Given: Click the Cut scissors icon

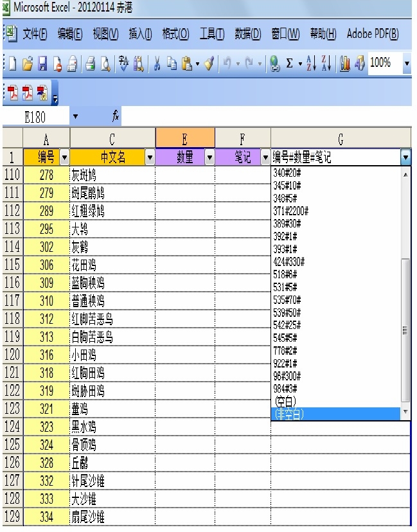Looking at the screenshot, I should (x=157, y=65).
